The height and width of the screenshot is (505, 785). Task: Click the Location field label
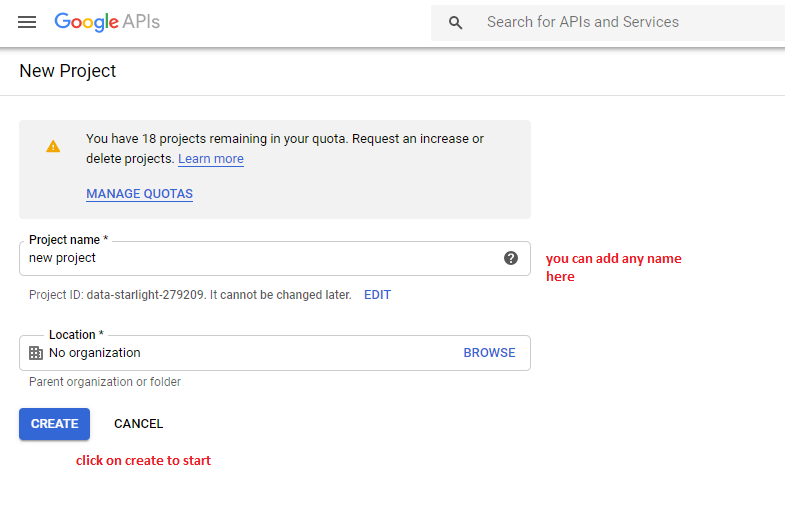tap(76, 334)
